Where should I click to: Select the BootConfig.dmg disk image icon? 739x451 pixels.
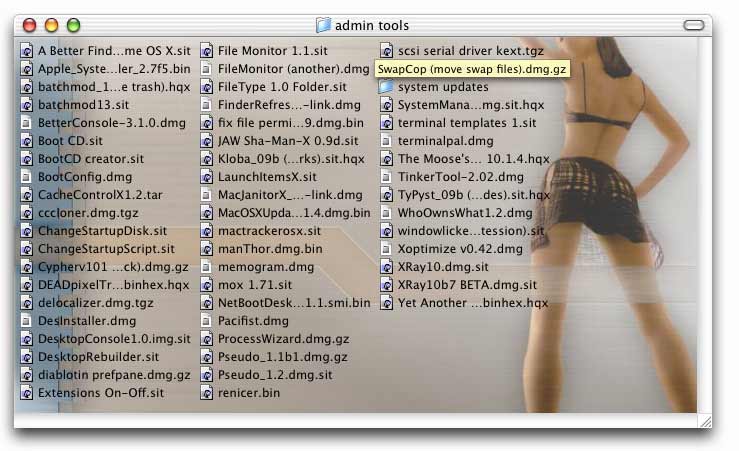(x=27, y=177)
